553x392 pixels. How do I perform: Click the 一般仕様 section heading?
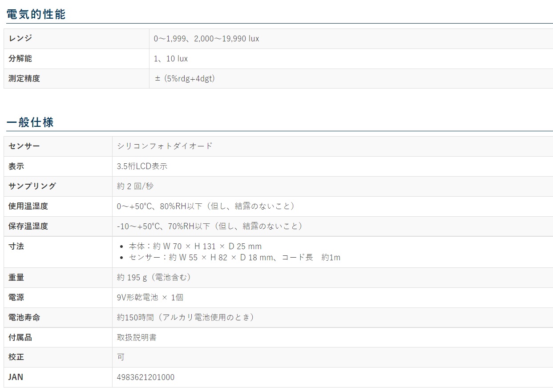pos(30,122)
